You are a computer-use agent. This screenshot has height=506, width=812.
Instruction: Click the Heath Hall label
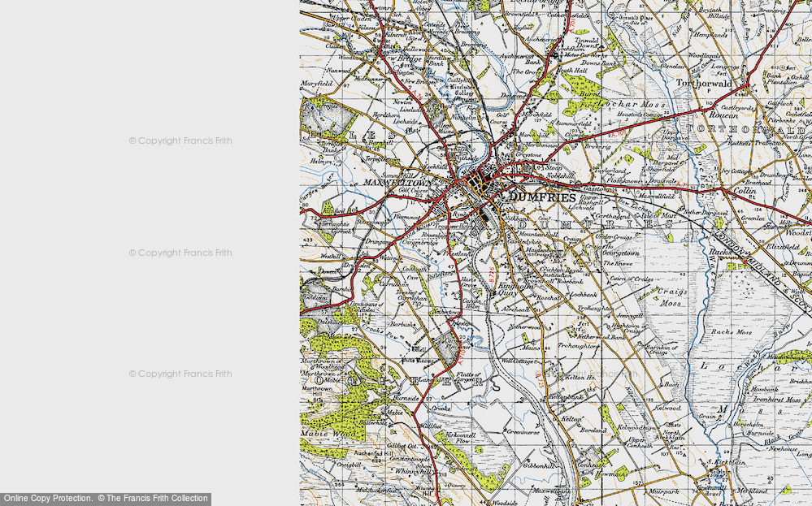point(571,70)
